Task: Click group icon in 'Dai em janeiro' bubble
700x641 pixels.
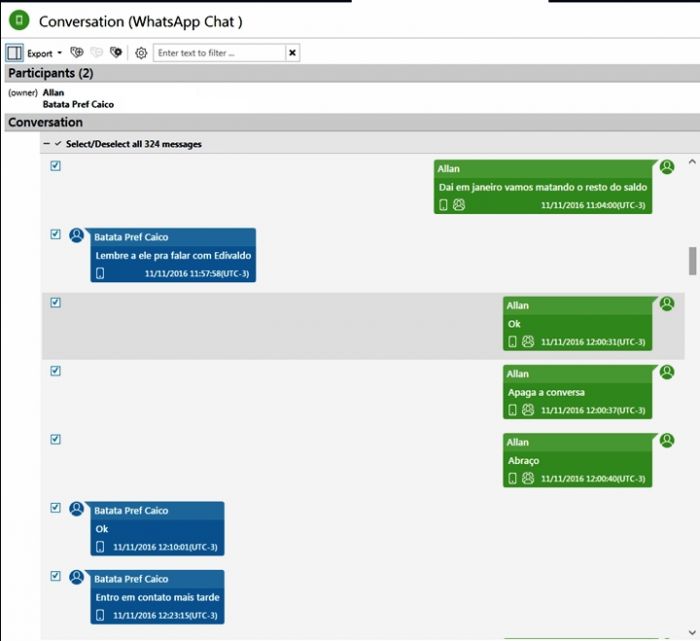Action: [x=459, y=204]
